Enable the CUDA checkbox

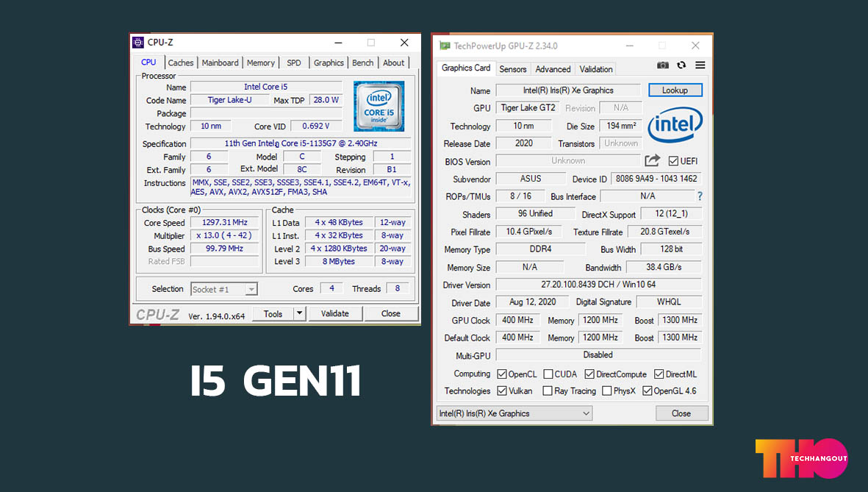tap(548, 374)
